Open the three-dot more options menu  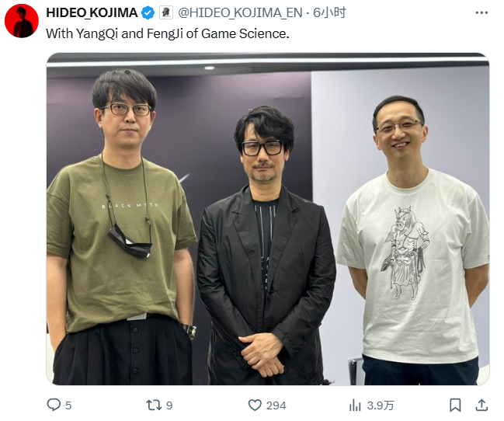[x=481, y=13]
